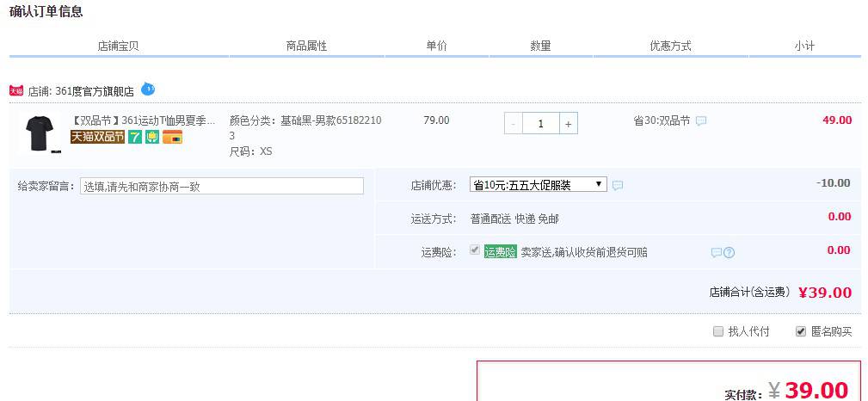
Task: Enable the 找人代付 checkbox
Action: (718, 332)
